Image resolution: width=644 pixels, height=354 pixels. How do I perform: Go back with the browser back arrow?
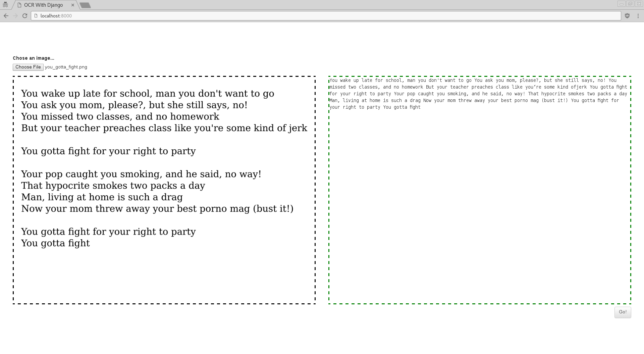coord(6,16)
